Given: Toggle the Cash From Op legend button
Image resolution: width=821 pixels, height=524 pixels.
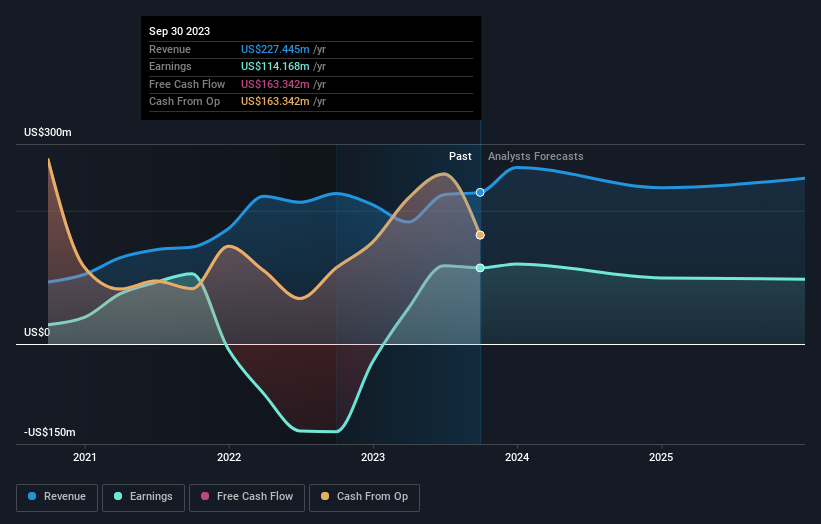Looking at the screenshot, I should (x=364, y=497).
